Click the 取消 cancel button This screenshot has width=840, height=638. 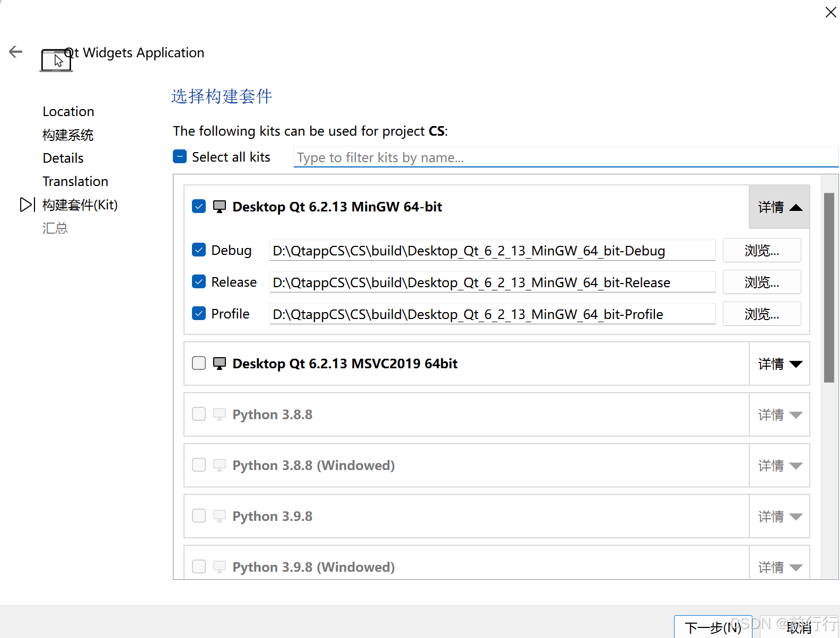pyautogui.click(x=799, y=627)
